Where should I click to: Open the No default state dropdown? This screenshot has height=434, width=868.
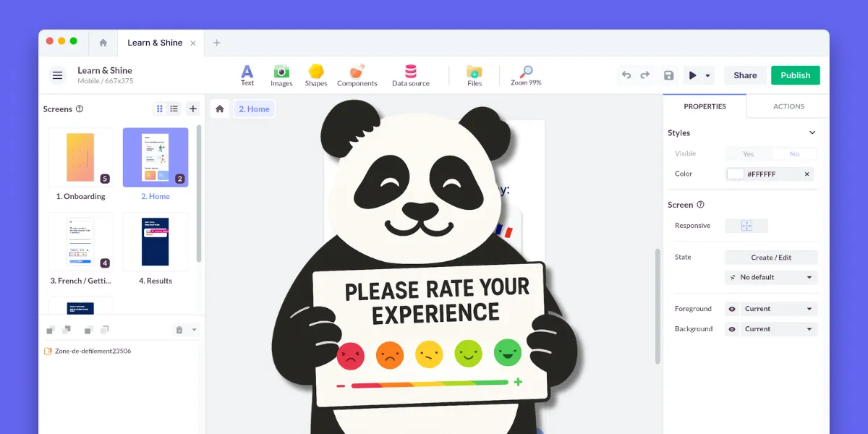(771, 277)
